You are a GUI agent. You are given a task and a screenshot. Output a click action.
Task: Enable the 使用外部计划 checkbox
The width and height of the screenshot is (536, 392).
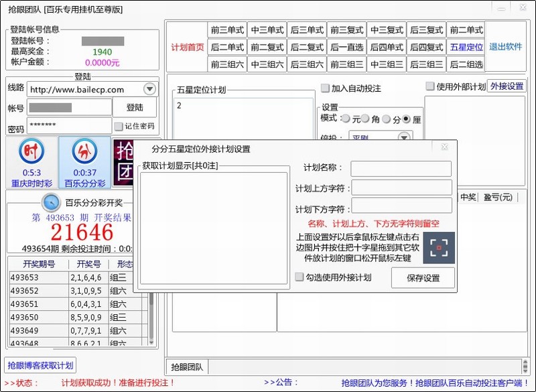pos(430,86)
